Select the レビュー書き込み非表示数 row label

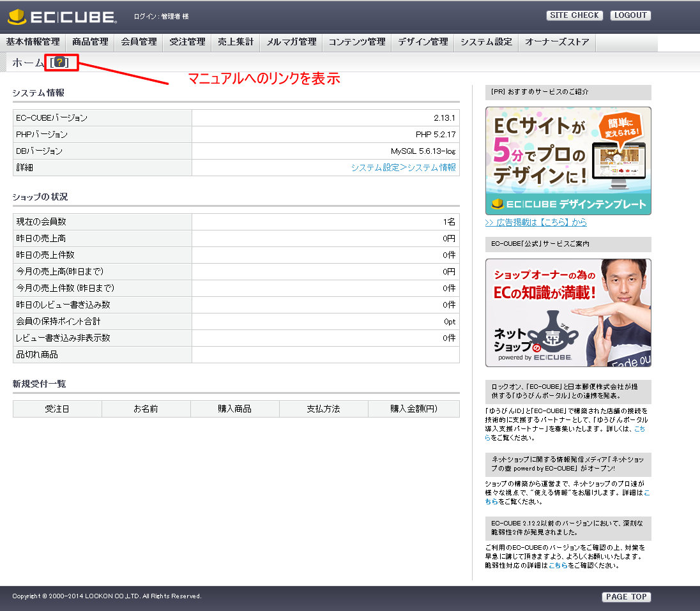[x=63, y=338]
